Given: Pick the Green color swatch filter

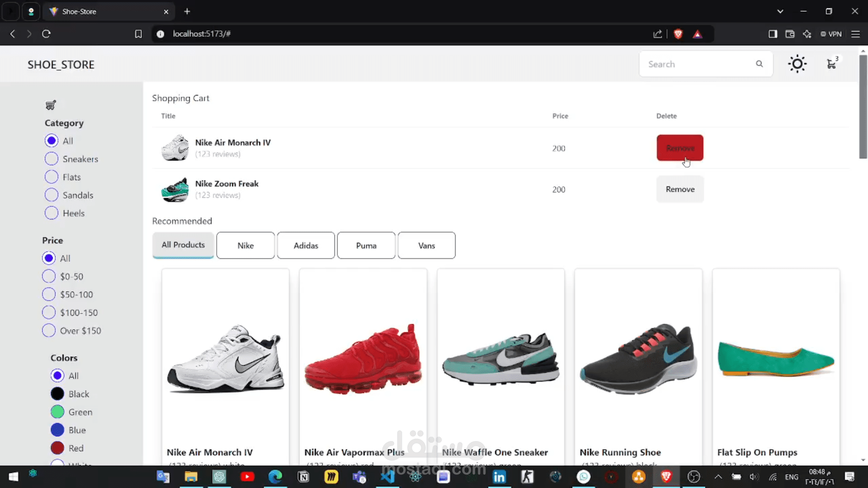Looking at the screenshot, I should [57, 412].
